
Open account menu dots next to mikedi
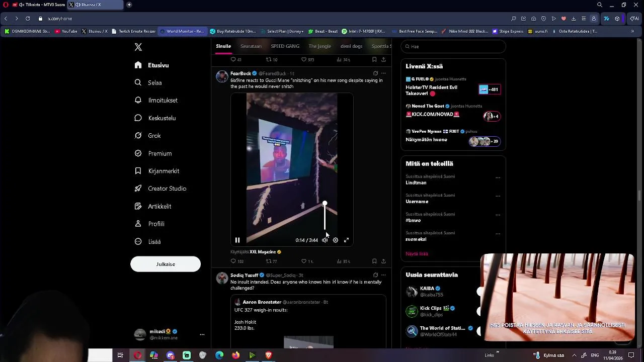tap(202, 334)
